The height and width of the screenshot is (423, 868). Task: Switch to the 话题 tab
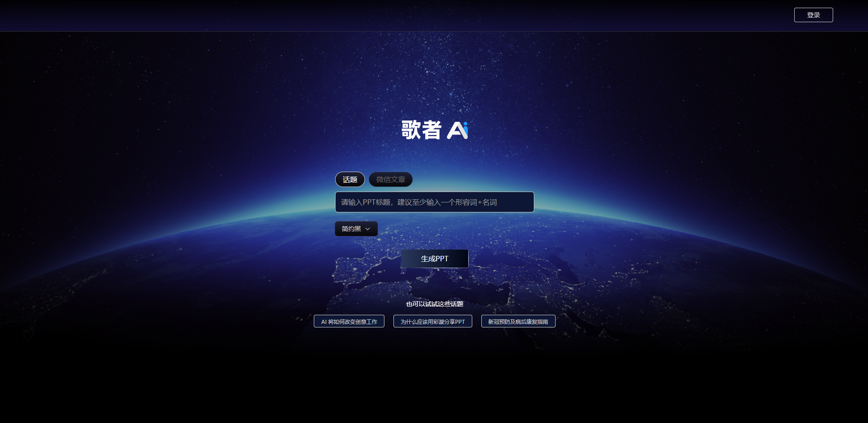click(x=350, y=180)
